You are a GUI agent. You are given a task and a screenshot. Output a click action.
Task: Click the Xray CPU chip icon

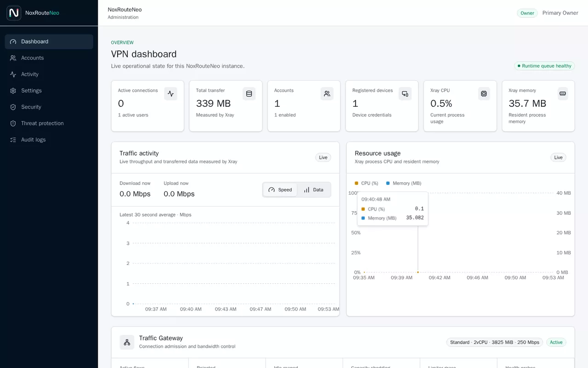tap(484, 94)
